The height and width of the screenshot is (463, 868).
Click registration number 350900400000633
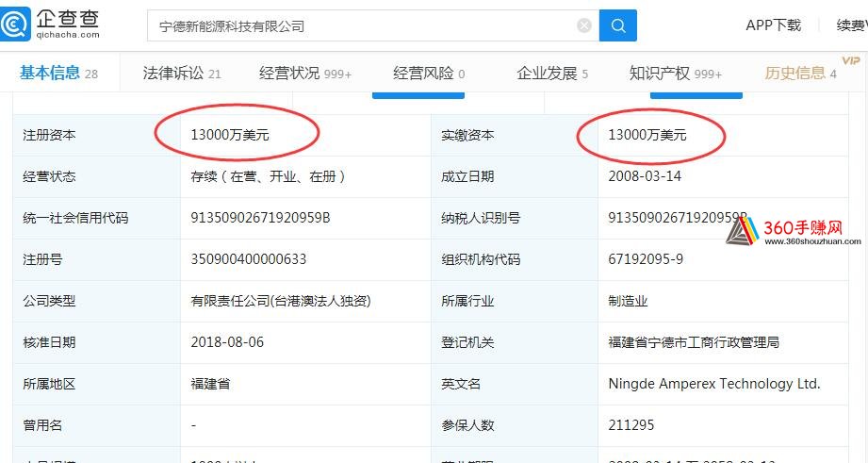(x=248, y=259)
